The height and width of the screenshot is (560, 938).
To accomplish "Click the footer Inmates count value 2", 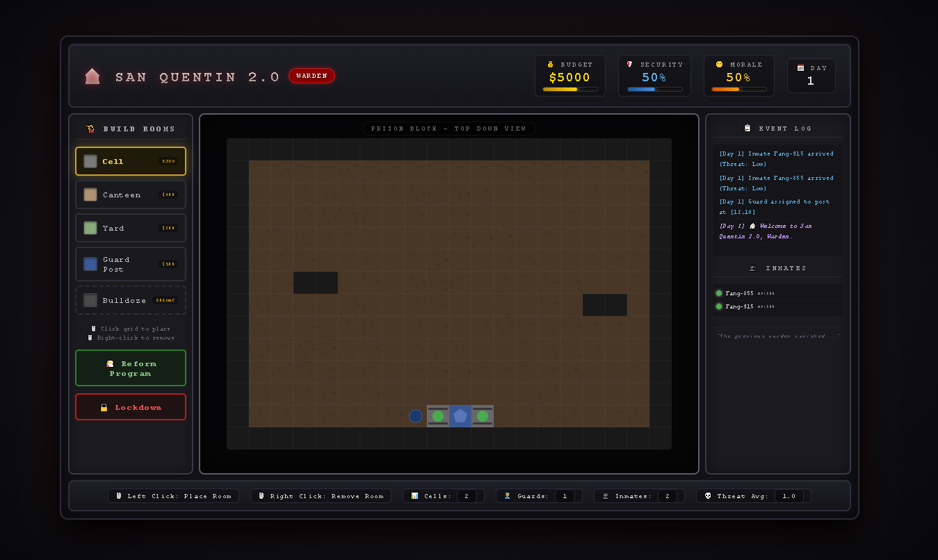I will [668, 496].
